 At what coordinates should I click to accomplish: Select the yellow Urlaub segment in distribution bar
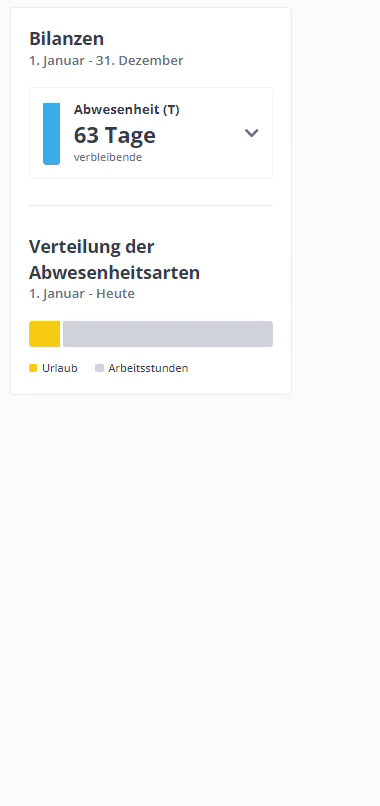click(x=45, y=334)
